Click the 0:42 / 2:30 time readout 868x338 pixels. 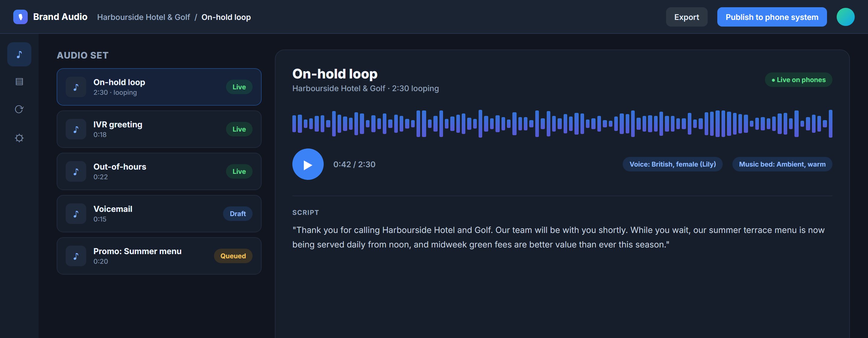click(x=354, y=164)
